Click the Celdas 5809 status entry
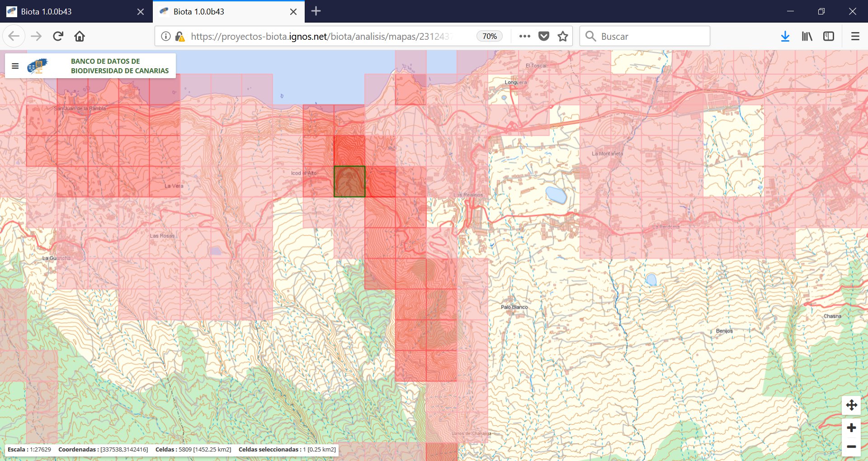Viewport: 868px width, 461px height. (x=193, y=449)
